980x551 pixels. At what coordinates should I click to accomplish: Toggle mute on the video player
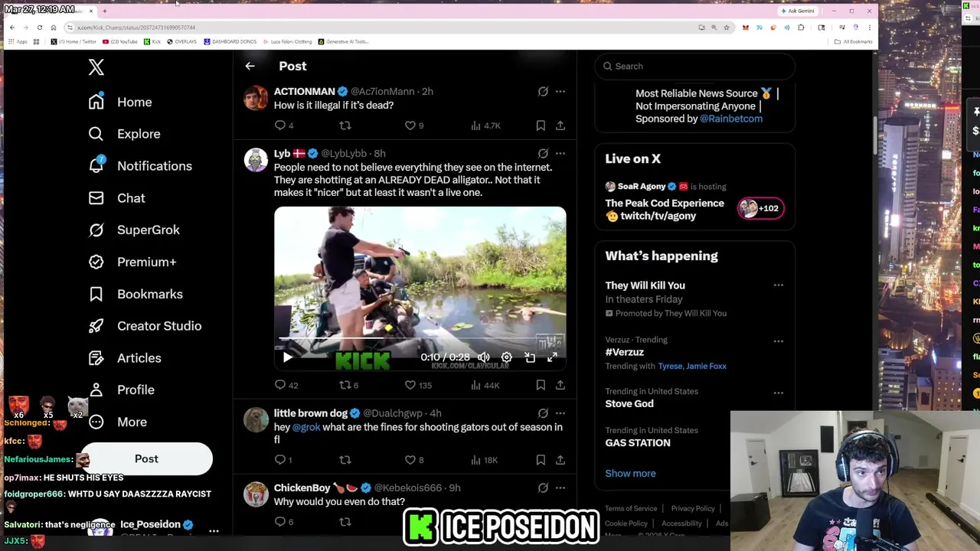pyautogui.click(x=484, y=357)
